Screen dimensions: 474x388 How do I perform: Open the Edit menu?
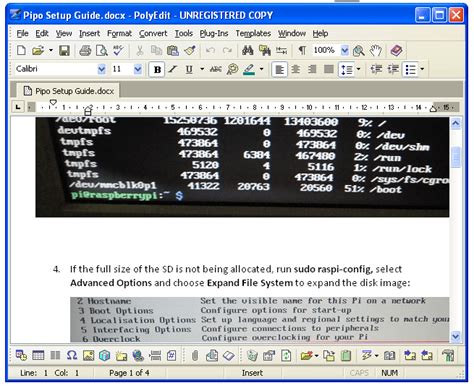(42, 33)
